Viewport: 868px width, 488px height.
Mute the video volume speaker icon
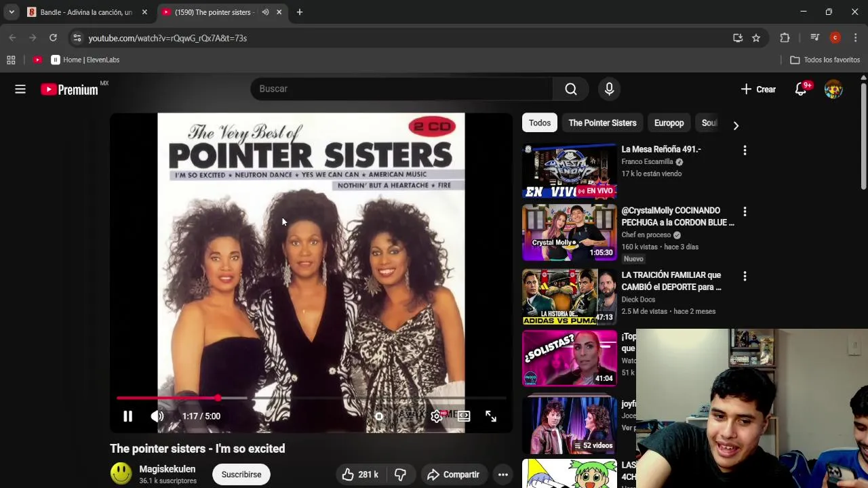[x=157, y=416]
